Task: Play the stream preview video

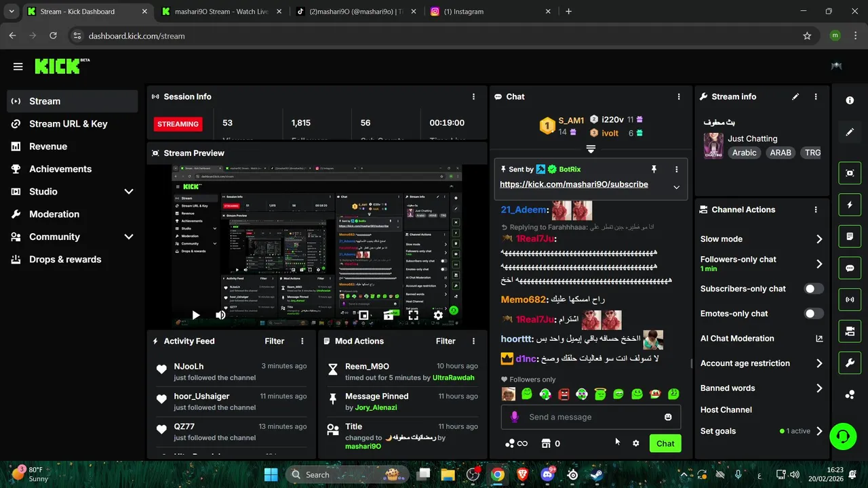Action: pyautogui.click(x=195, y=315)
